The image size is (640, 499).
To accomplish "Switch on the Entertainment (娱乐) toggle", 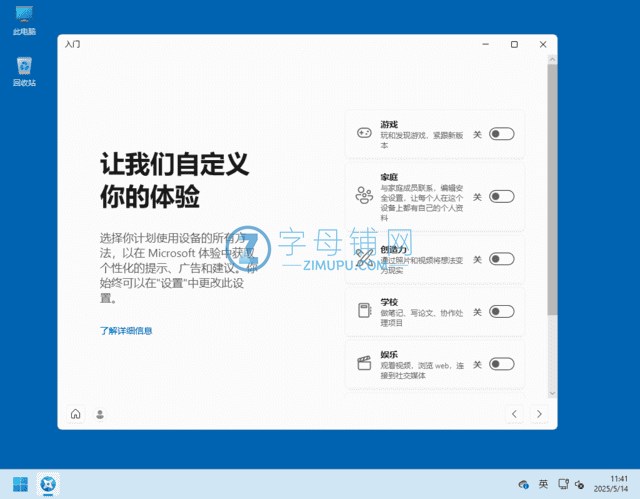I will tap(501, 364).
